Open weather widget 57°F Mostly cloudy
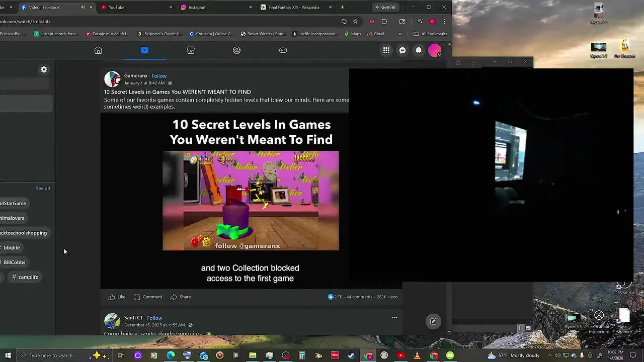 514,355
